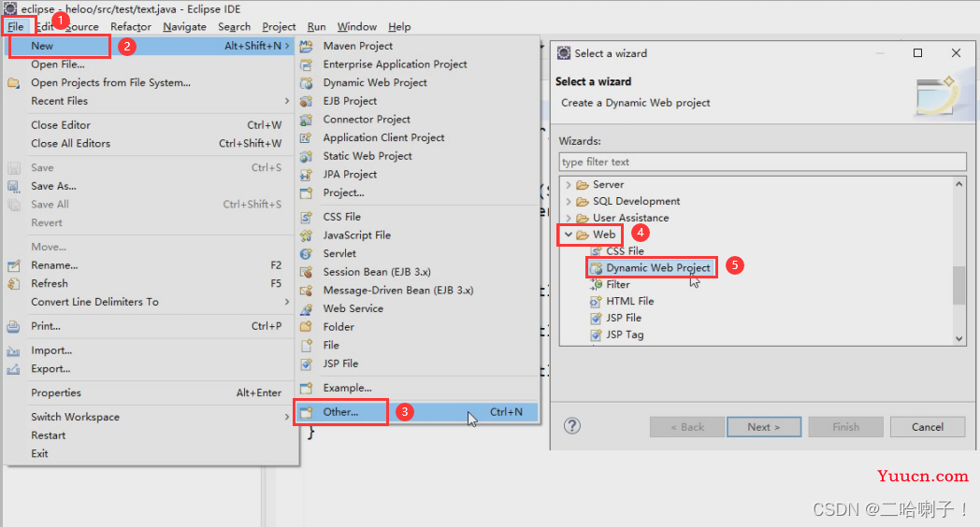The height and width of the screenshot is (527, 980).
Task: Click the Message-Driven Bean icon
Action: (x=307, y=291)
